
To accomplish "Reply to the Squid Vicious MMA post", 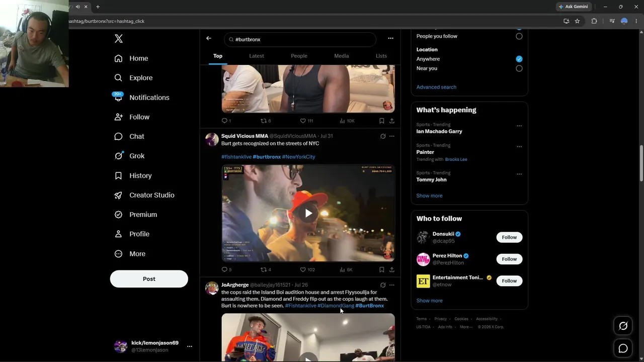I will (x=225, y=269).
